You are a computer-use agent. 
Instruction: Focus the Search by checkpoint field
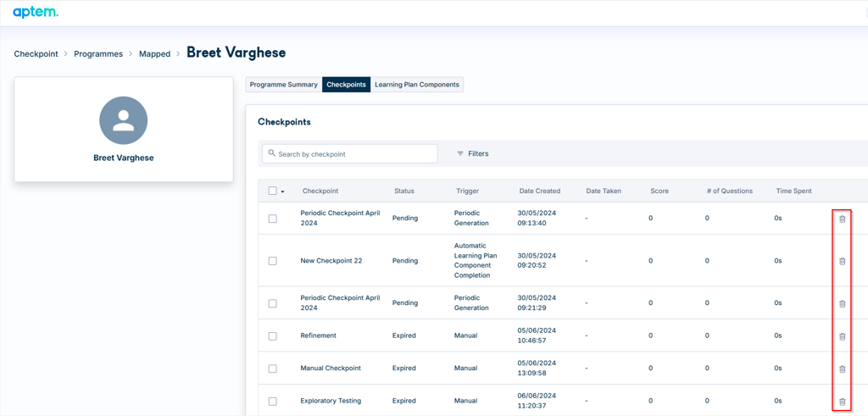coord(350,154)
